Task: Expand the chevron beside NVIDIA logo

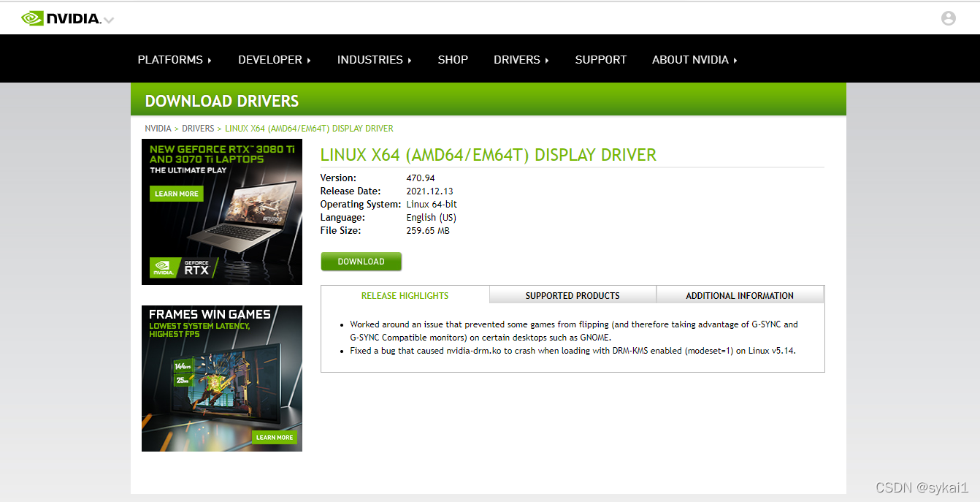Action: (109, 20)
